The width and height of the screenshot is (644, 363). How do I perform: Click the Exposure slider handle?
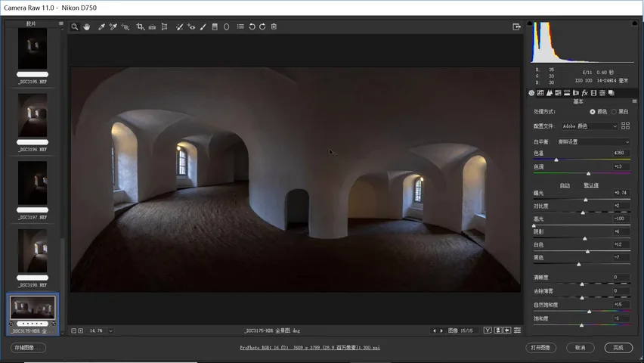[x=586, y=200]
